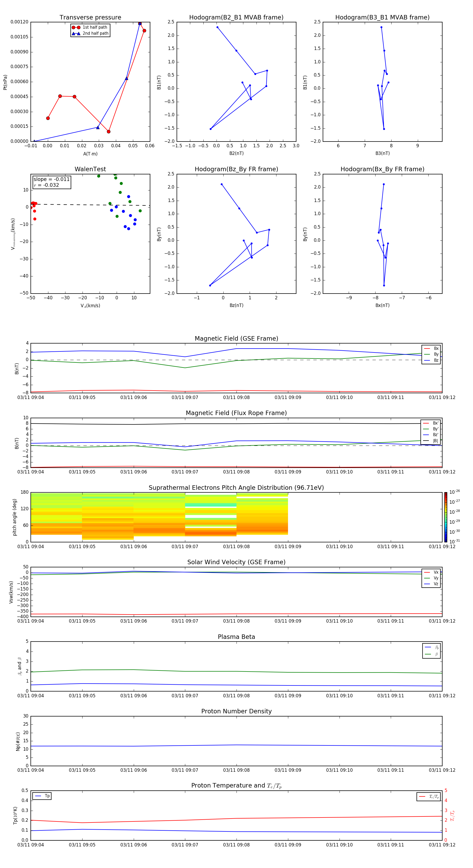
Task: Click the 'Solar Wind Velocity (GSE Frame)' title
Action: pos(236,562)
